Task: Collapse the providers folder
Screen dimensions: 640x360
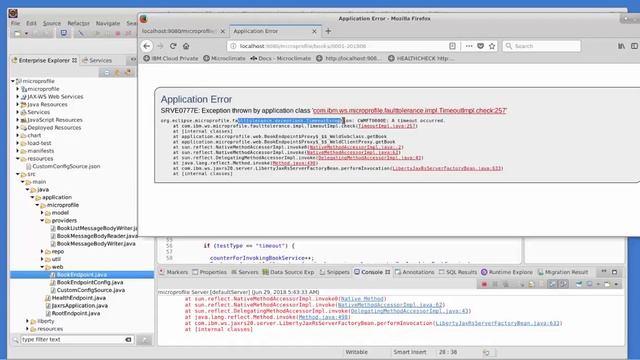Action: pos(42,220)
